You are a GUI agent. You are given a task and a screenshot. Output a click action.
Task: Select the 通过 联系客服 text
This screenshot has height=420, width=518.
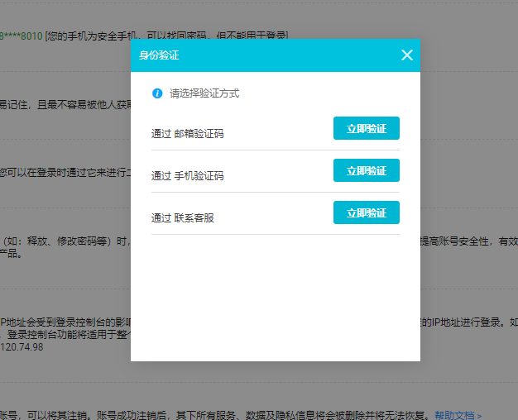(x=183, y=218)
